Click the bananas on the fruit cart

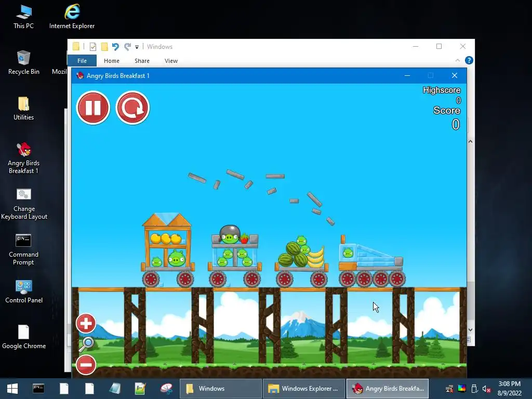coord(315,257)
